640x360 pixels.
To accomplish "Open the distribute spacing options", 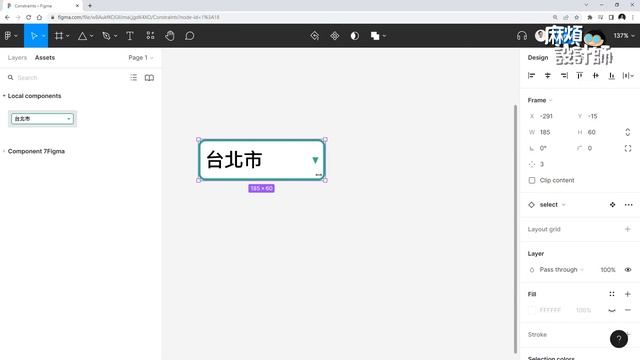I will pyautogui.click(x=628, y=76).
